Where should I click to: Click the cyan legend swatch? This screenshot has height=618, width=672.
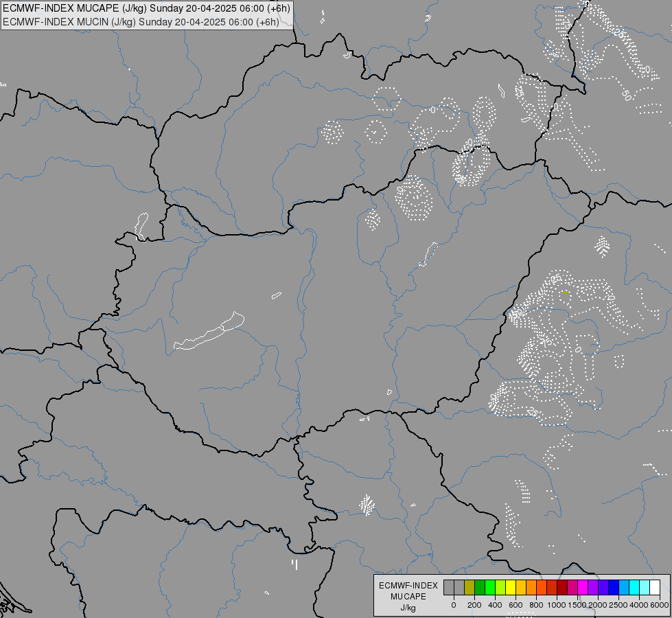tap(635, 587)
